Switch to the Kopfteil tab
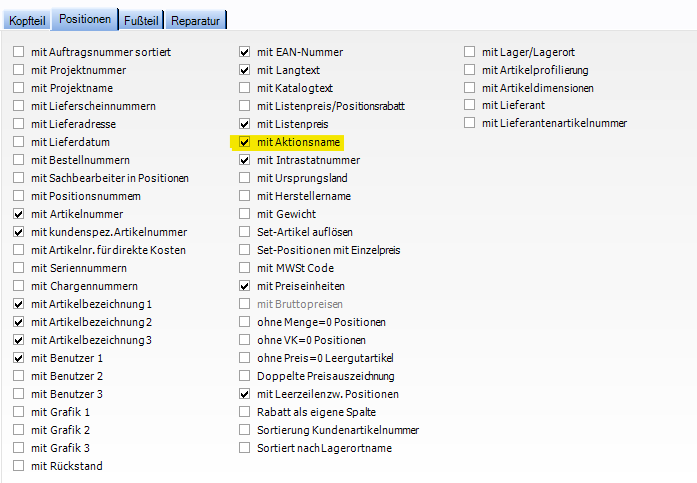Viewport: 697px width, 483px height. pos(28,21)
